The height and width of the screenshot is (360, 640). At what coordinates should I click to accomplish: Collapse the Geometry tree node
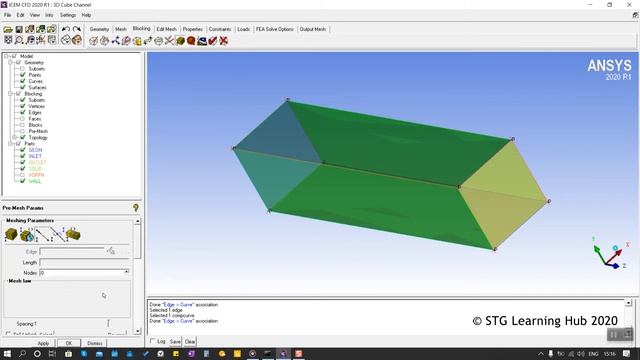[10, 62]
